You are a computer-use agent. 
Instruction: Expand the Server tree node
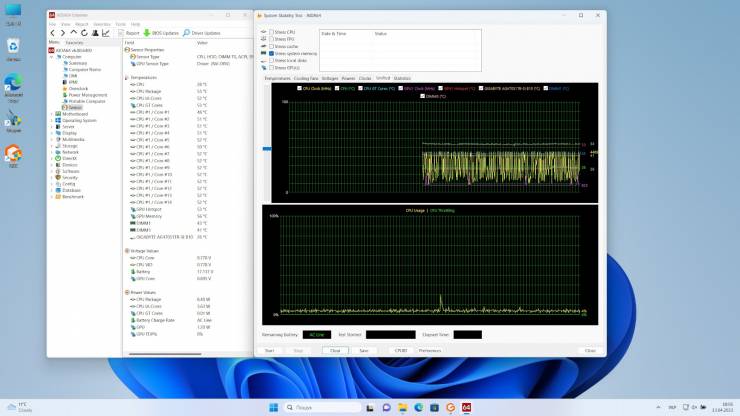point(52,127)
